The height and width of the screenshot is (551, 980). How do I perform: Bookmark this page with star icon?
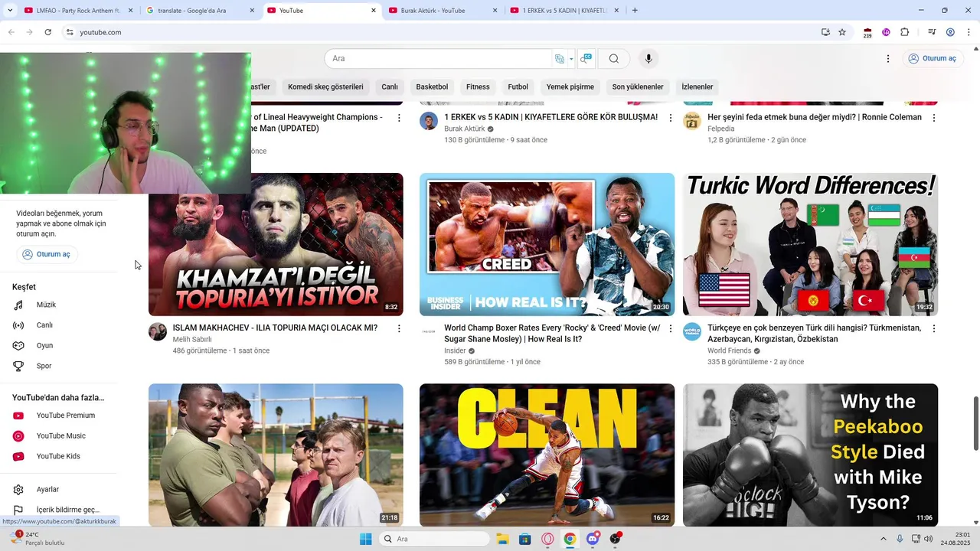coord(842,32)
